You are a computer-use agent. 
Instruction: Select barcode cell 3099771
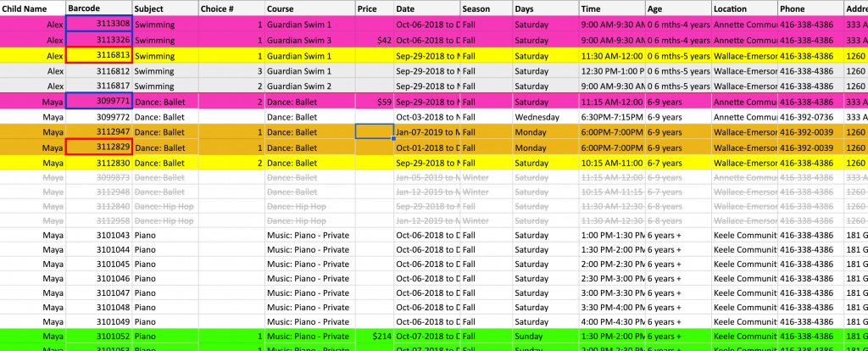tap(98, 101)
